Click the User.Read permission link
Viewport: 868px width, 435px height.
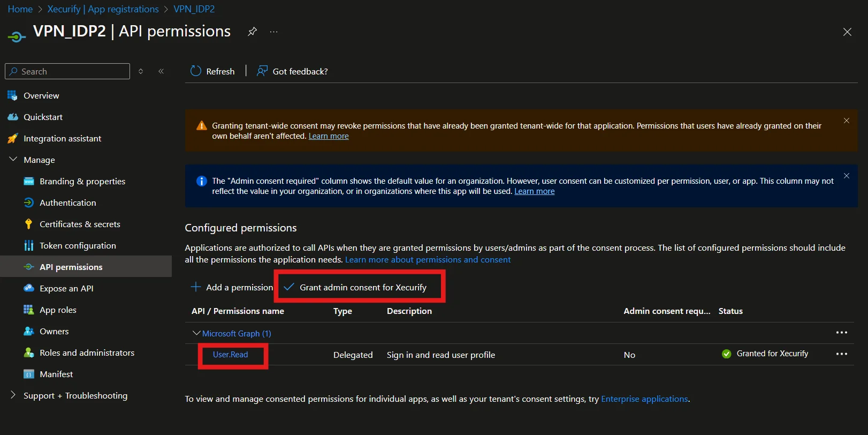[231, 355]
